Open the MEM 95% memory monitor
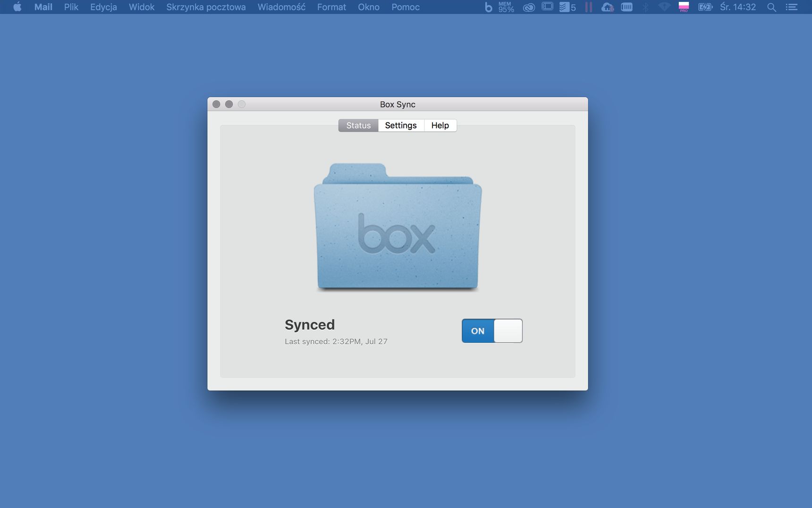 [506, 7]
